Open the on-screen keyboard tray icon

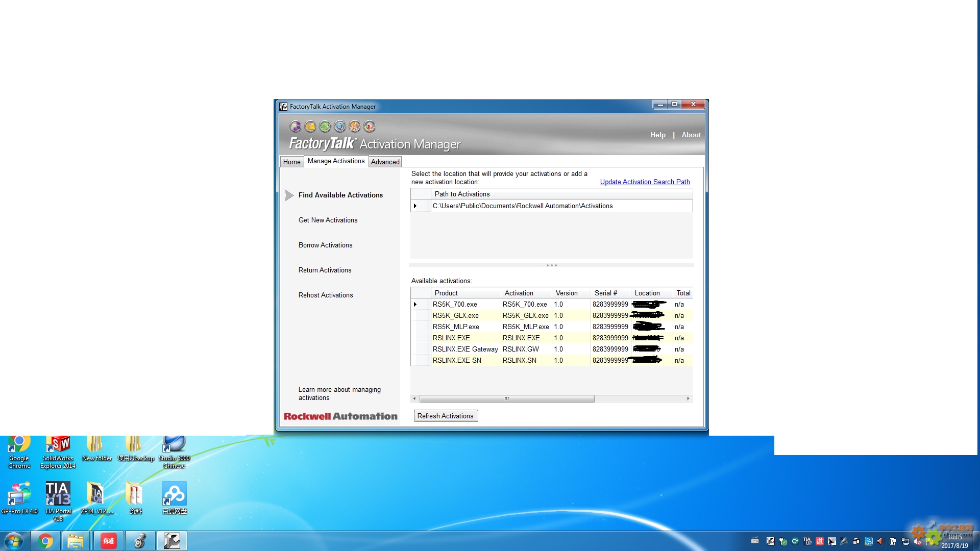point(755,541)
